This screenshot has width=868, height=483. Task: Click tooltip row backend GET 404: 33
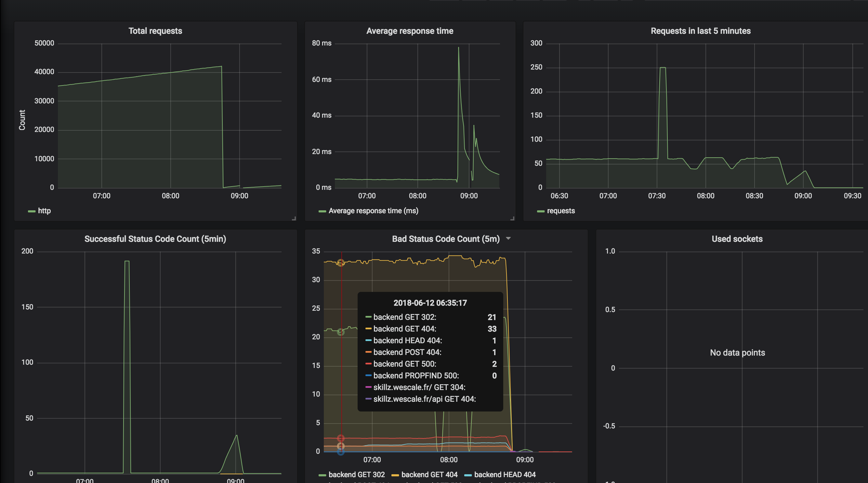(431, 329)
